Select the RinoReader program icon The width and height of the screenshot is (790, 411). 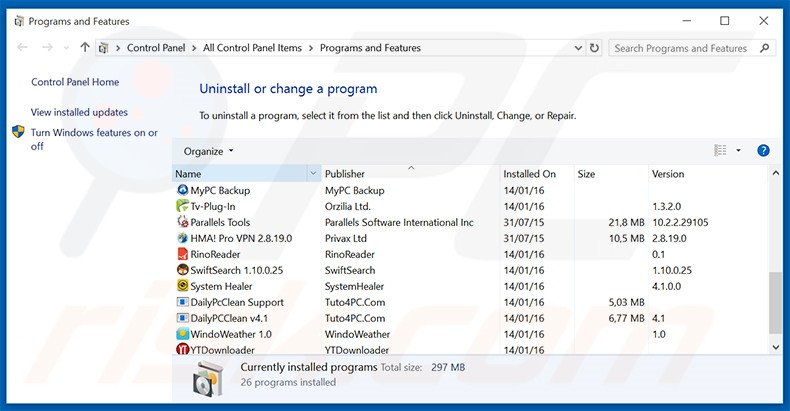tap(182, 254)
